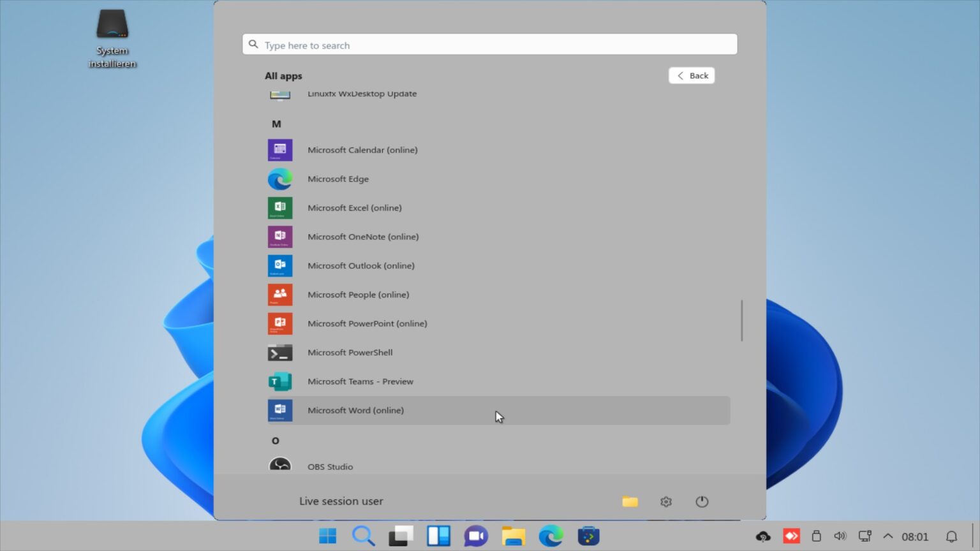Click the cloud download tray icon
This screenshot has height=551, width=980.
[763, 536]
